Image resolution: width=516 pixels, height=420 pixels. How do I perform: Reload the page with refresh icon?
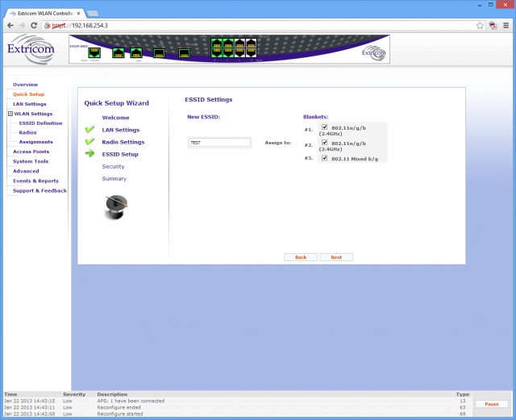coord(34,25)
